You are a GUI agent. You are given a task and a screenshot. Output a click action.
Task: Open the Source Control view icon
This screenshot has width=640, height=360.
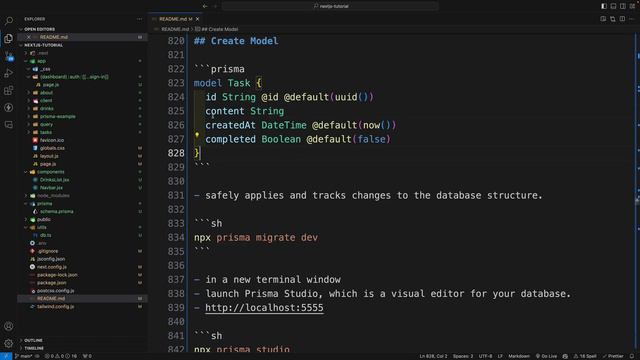coord(9,56)
